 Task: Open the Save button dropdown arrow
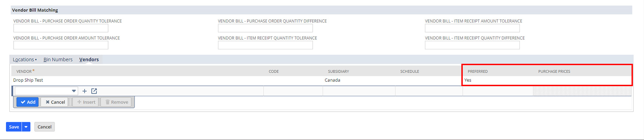coord(26,127)
